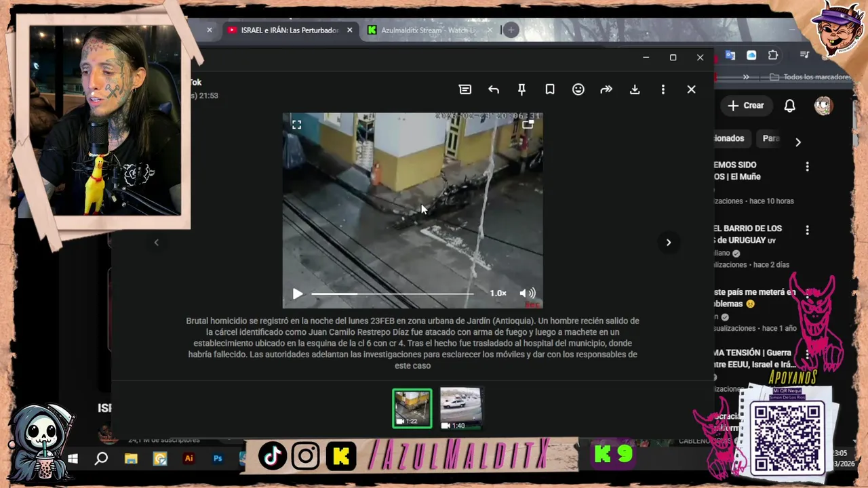This screenshot has height=488, width=868.
Task: Open the 'EMOS SIDO' El Muñe video
Action: click(x=736, y=171)
